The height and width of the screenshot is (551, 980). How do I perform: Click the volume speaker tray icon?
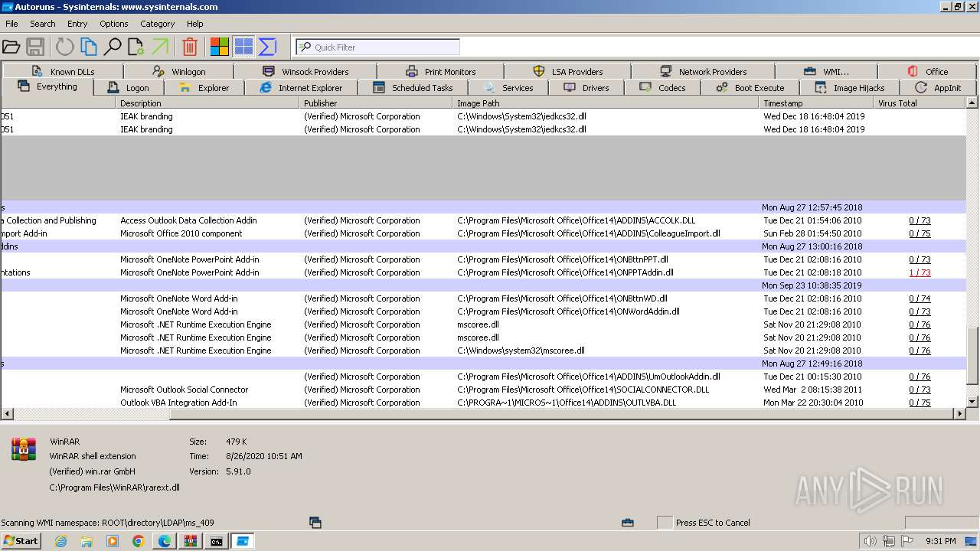coord(871,541)
